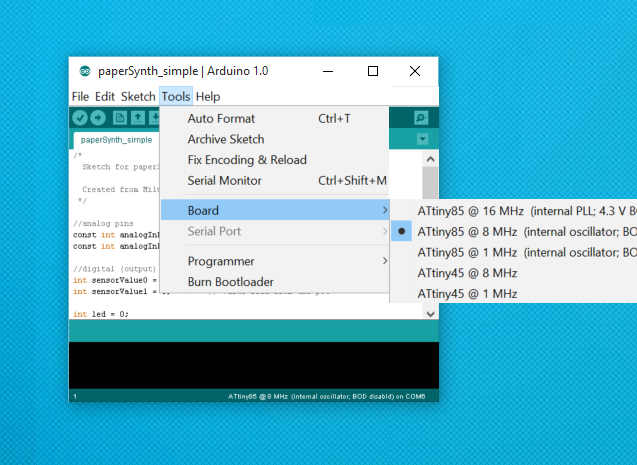
Task: Open Serial Monitor magnifier icon in toolbar
Action: (x=421, y=118)
